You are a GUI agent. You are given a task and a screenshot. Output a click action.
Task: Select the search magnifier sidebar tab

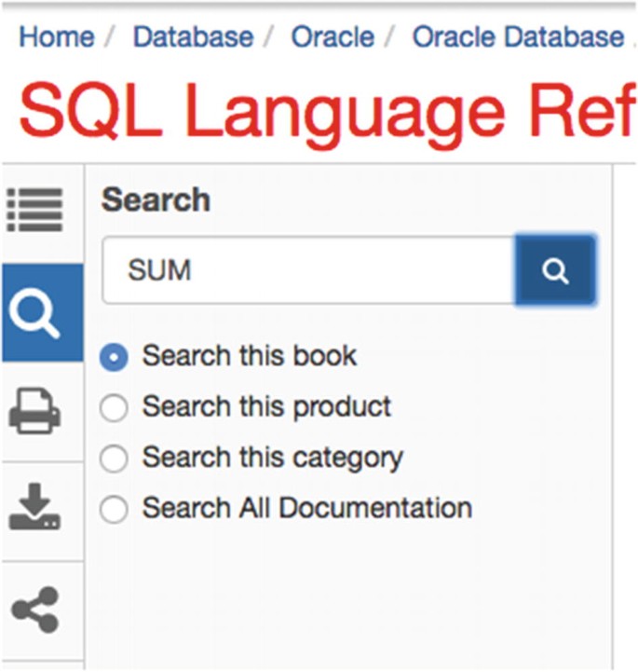(x=37, y=311)
